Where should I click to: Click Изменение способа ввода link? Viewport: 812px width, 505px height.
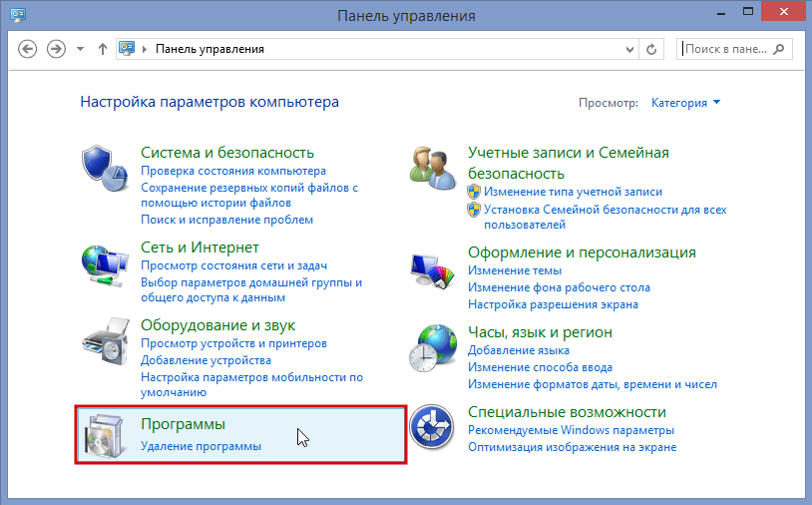point(540,367)
